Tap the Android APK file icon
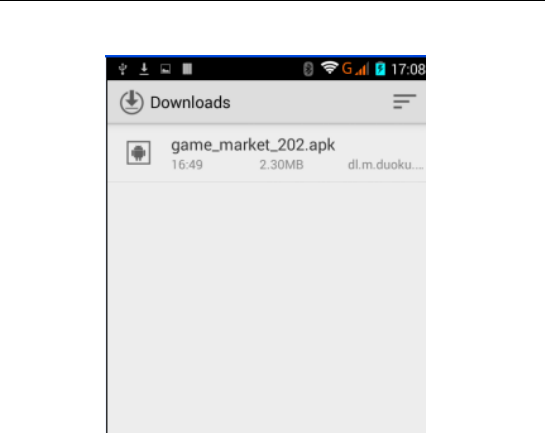The width and height of the screenshot is (545, 433). tap(138, 153)
